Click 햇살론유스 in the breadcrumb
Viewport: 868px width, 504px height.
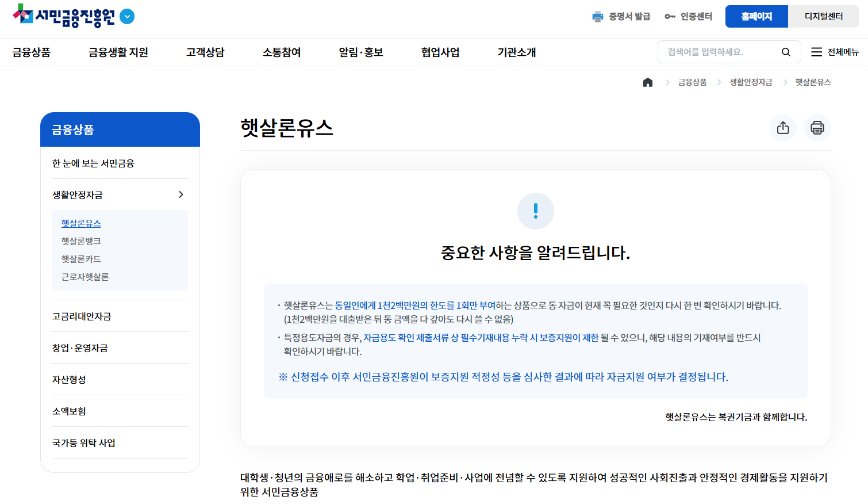point(813,82)
